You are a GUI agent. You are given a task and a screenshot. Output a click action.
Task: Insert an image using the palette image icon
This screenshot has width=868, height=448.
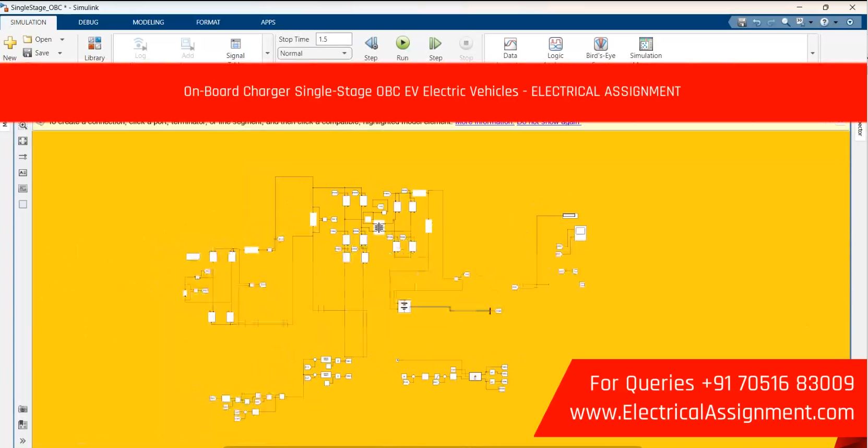[23, 188]
